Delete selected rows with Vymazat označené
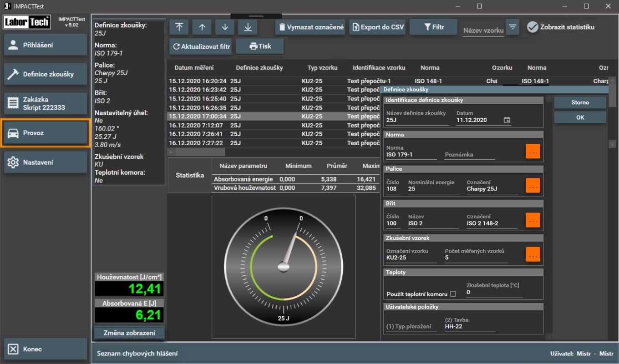Screen dimensions: 619x364 [x=310, y=27]
